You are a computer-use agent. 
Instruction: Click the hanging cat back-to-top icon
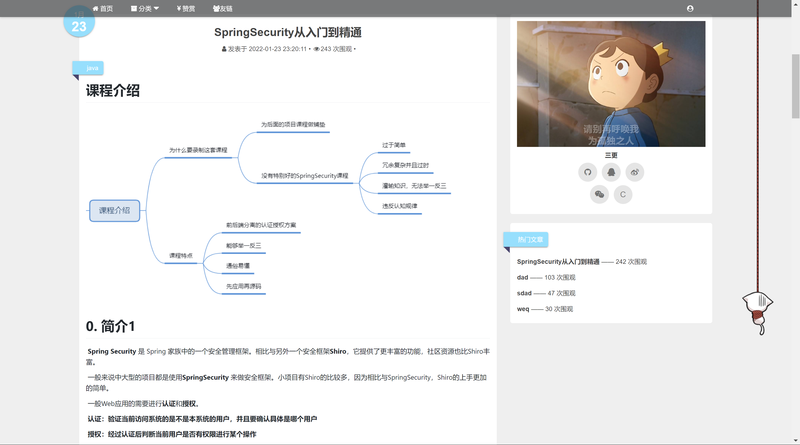click(758, 312)
